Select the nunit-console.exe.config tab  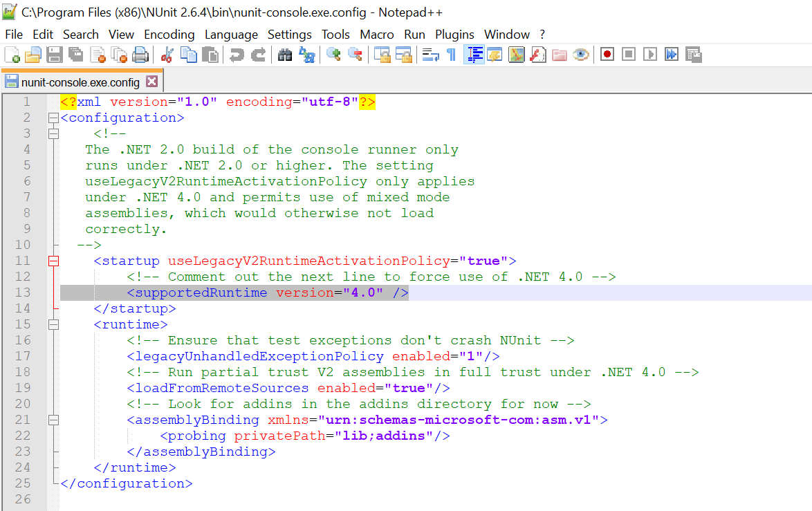(x=80, y=82)
